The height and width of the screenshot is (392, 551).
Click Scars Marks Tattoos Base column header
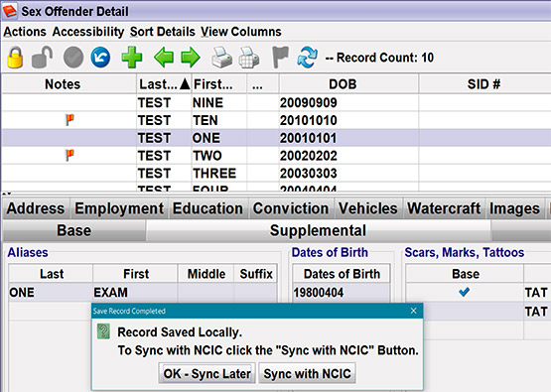point(466,274)
